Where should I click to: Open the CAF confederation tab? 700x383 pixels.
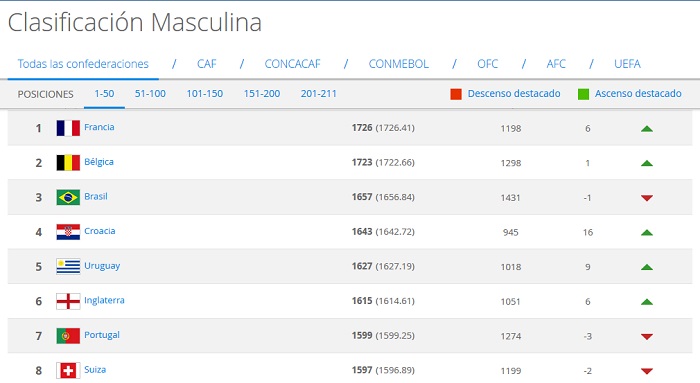tap(207, 64)
